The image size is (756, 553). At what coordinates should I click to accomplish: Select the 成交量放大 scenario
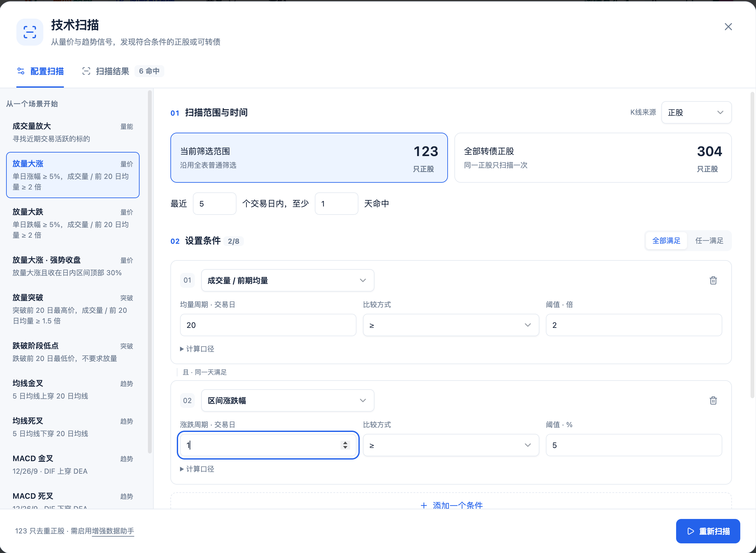pos(73,132)
